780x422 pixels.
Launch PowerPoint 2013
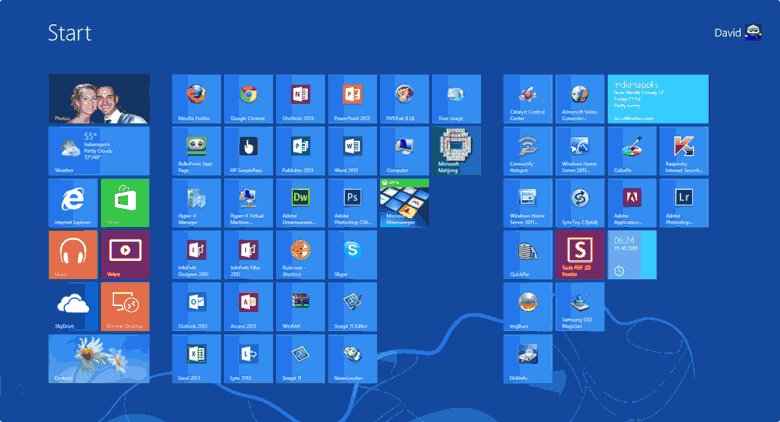click(x=352, y=99)
